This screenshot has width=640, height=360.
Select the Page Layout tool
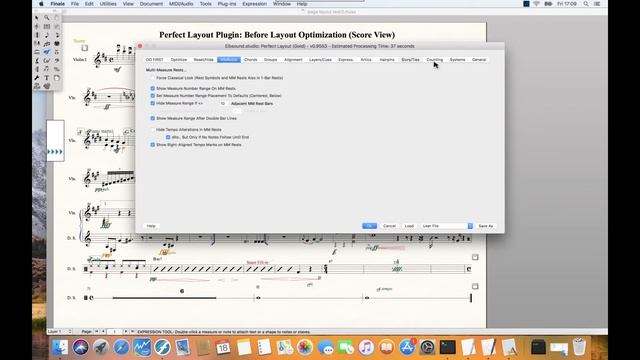[x=57, y=78]
